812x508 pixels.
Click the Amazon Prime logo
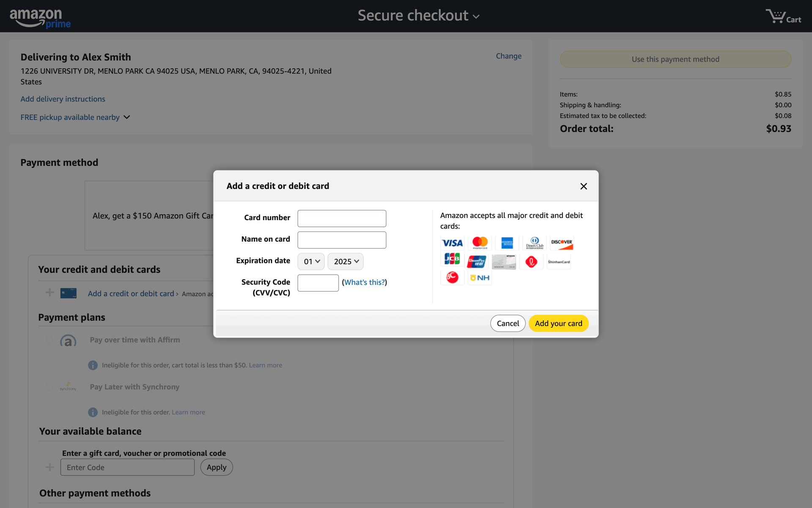tap(40, 19)
